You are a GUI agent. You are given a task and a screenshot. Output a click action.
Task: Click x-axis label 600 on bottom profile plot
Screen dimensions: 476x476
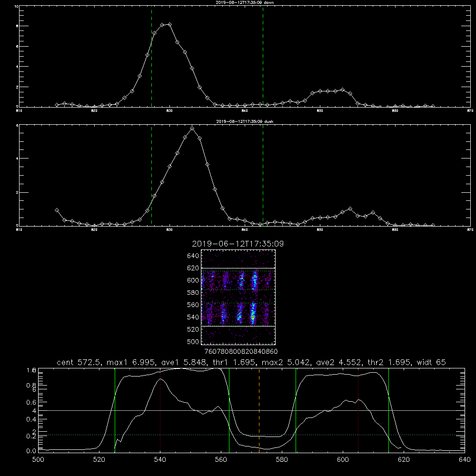coord(343,460)
